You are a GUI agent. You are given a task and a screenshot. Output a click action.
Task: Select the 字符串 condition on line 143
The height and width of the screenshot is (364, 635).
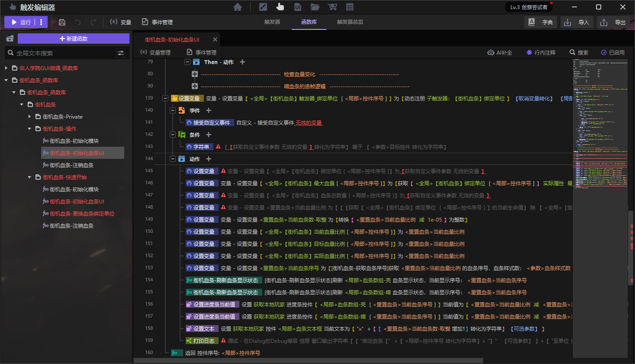200,147
